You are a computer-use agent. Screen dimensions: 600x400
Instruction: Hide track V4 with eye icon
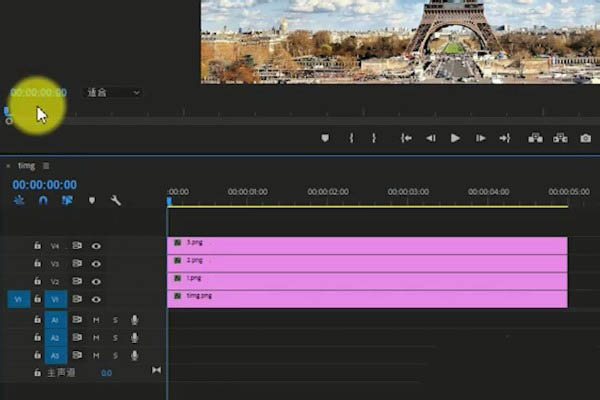(x=97, y=245)
